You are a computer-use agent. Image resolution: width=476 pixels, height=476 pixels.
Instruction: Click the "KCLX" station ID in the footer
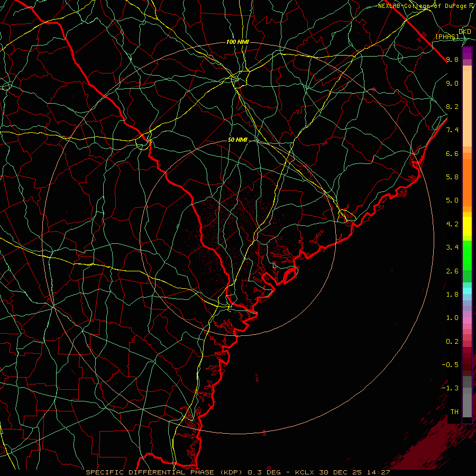[305, 472]
